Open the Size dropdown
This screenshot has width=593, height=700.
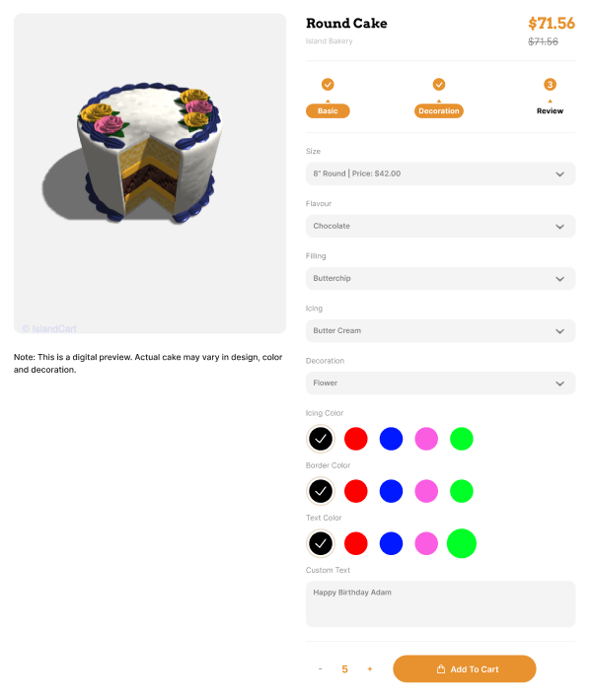441,174
